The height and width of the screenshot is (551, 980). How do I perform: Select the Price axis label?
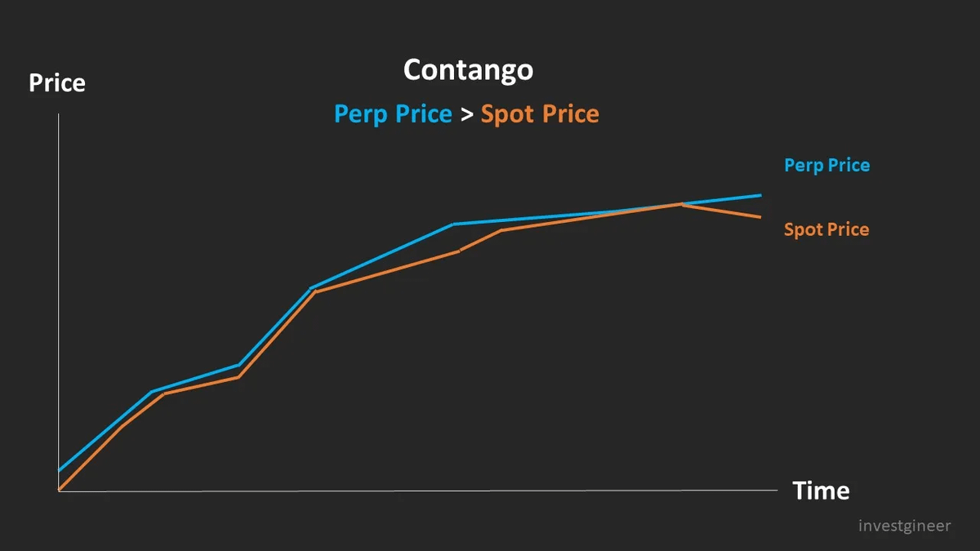[x=57, y=83]
